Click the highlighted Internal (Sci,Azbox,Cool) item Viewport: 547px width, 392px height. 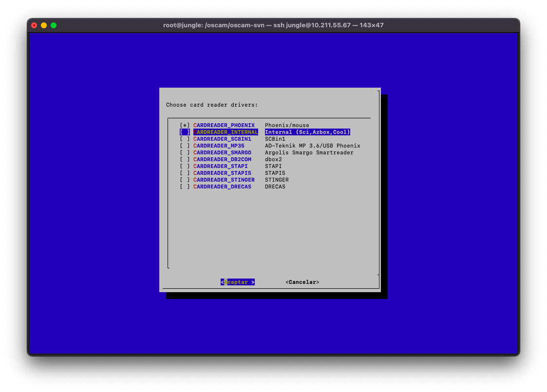tap(307, 132)
